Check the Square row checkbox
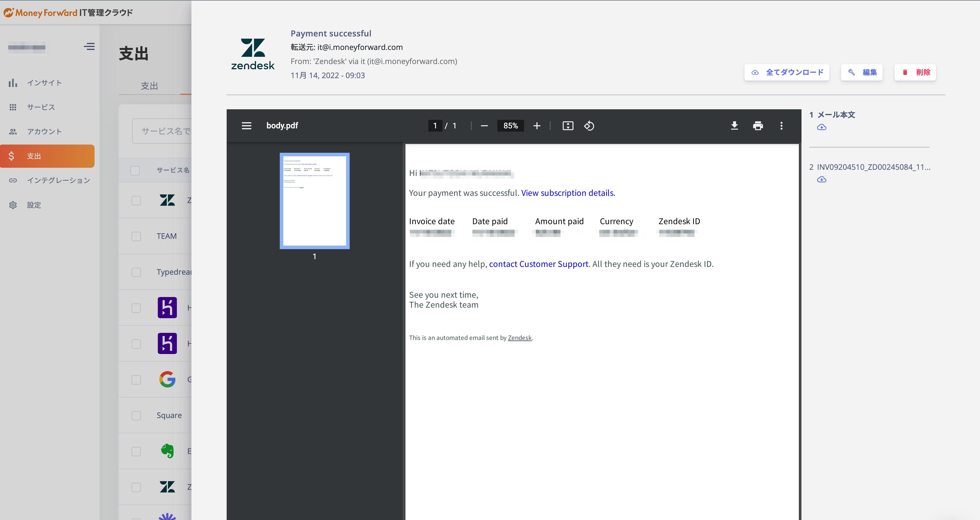The width and height of the screenshot is (980, 520). point(136,415)
